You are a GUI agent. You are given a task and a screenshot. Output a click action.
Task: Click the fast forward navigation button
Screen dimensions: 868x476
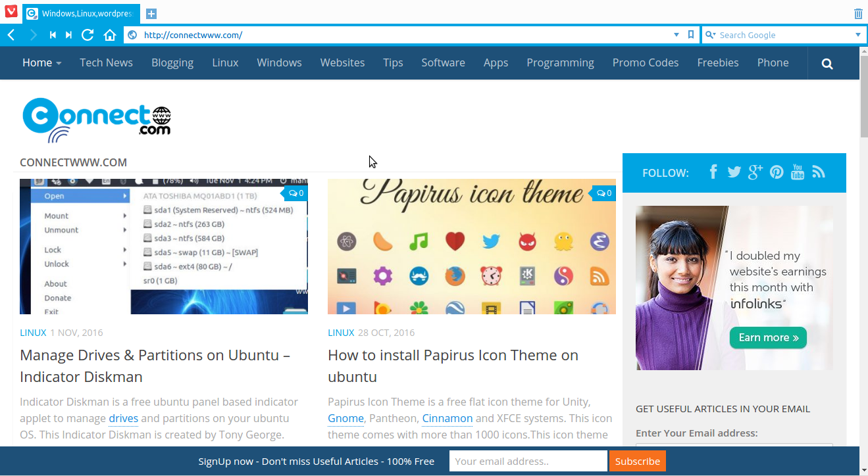click(x=68, y=35)
